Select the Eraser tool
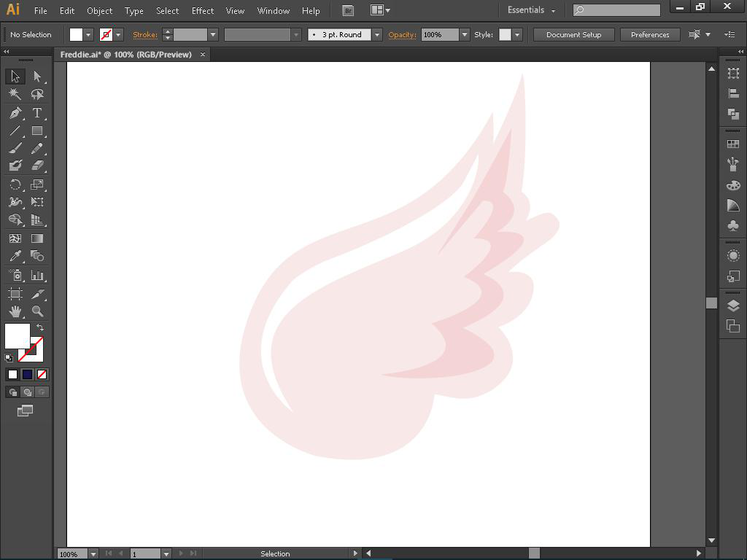The height and width of the screenshot is (560, 747). [37, 166]
